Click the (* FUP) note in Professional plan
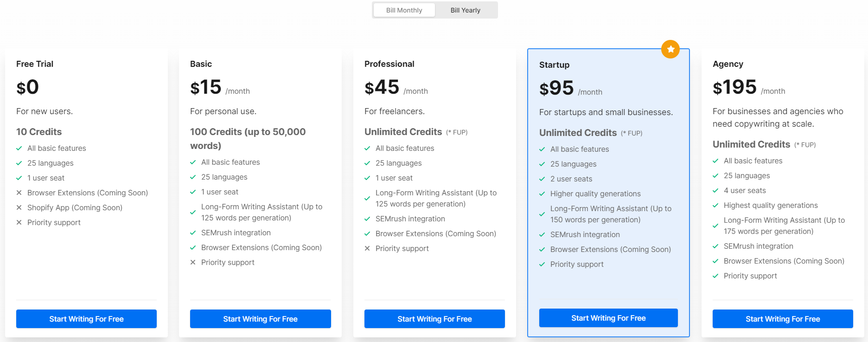Screen dimensions: 868x342 (x=457, y=132)
